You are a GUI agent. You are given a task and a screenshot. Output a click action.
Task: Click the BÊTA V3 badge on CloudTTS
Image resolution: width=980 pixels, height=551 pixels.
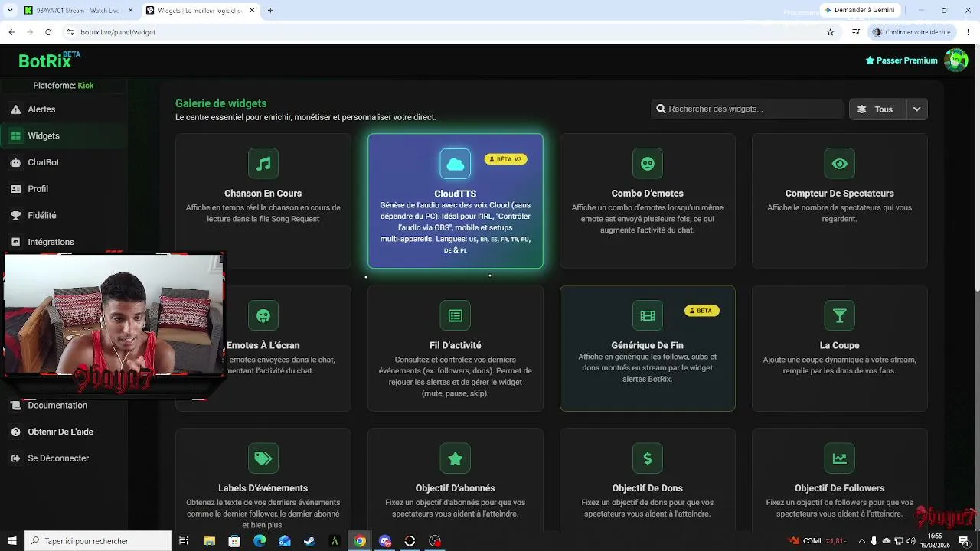505,159
